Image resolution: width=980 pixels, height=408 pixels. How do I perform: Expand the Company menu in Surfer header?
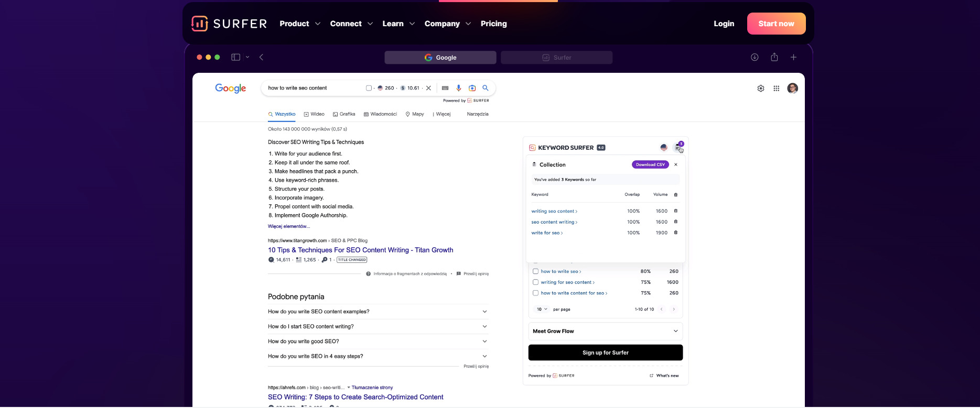(x=448, y=24)
